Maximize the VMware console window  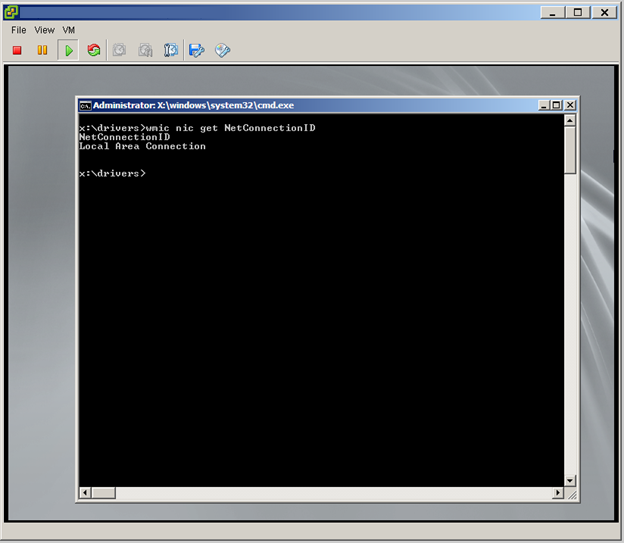point(578,12)
